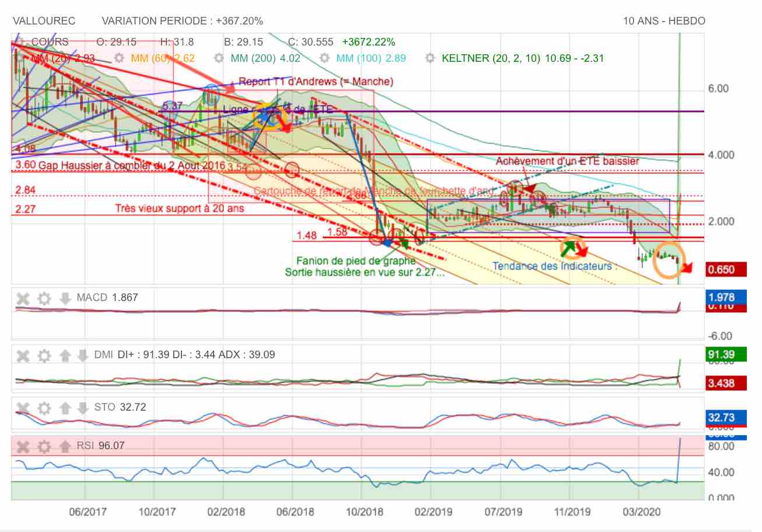This screenshot has width=762, height=532.
Task: Open settings gear for MM (200) average
Action: [x=219, y=58]
